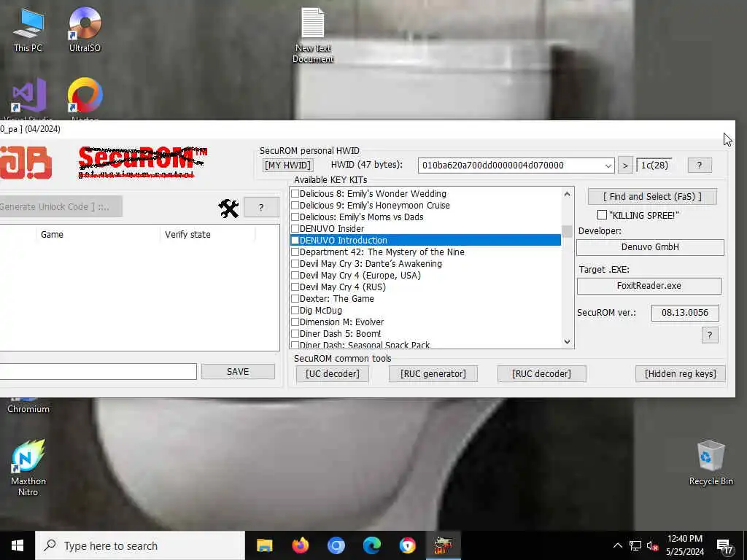This screenshot has width=747, height=560.
Task: Tick Dexter: The Game checkbox
Action: 295,298
